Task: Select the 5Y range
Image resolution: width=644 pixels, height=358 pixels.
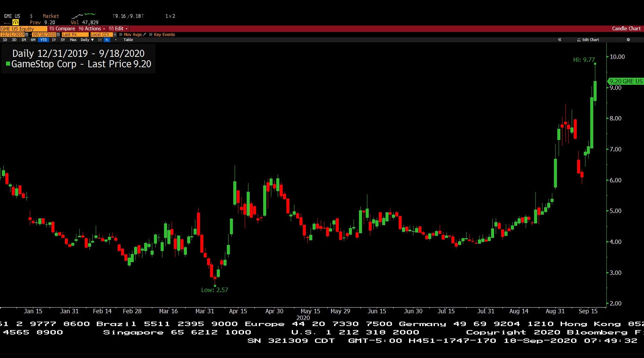Action: click(63, 40)
